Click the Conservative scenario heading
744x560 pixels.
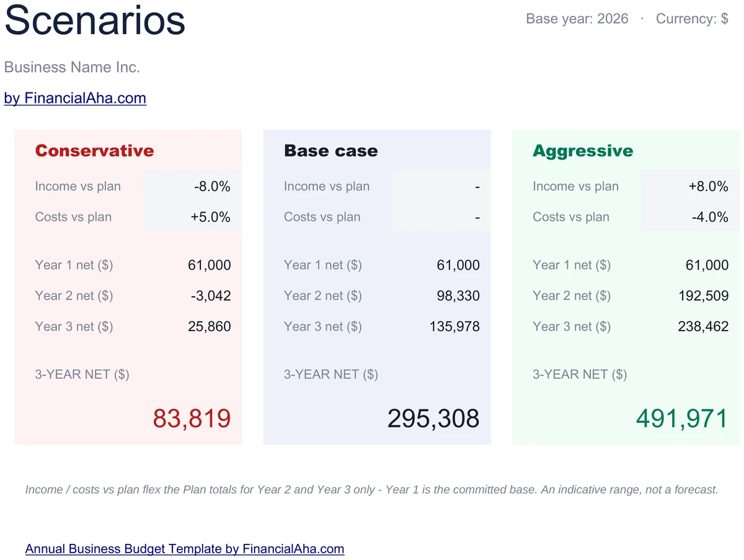[94, 151]
